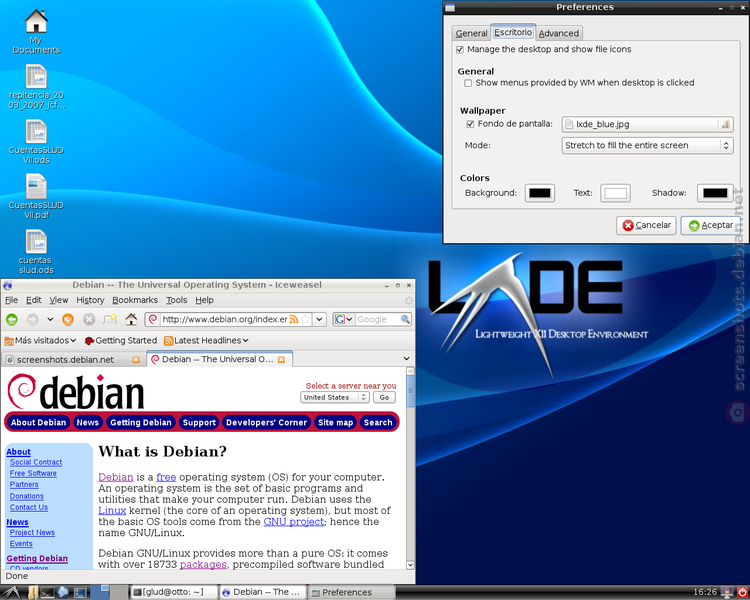Click the RSS feed icon in address bar

tap(294, 319)
